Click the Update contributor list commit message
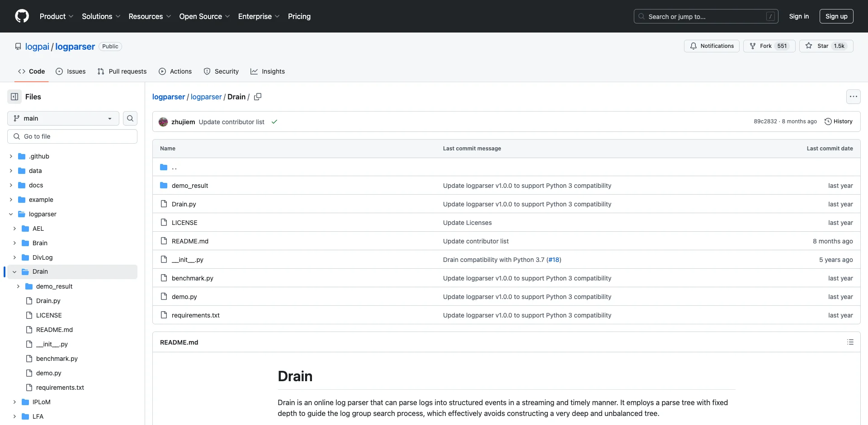The width and height of the screenshot is (868, 425). click(x=231, y=122)
